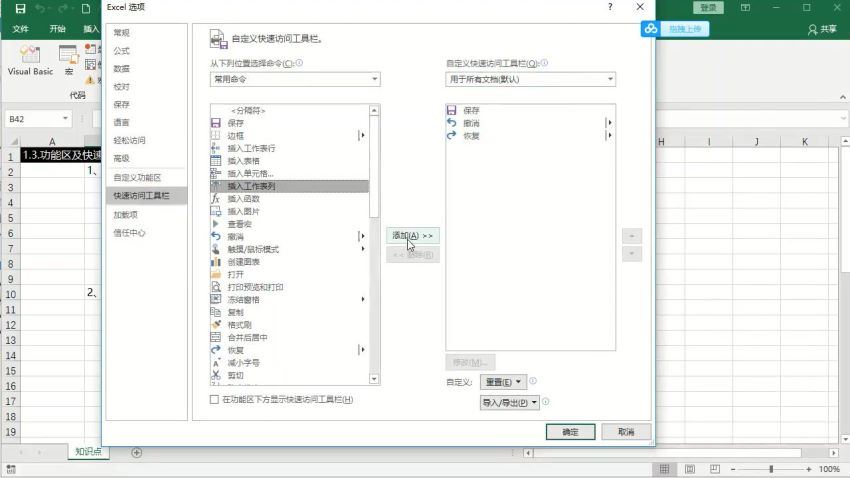Select the 插入表格 command
This screenshot has height=478, width=850.
289,161
